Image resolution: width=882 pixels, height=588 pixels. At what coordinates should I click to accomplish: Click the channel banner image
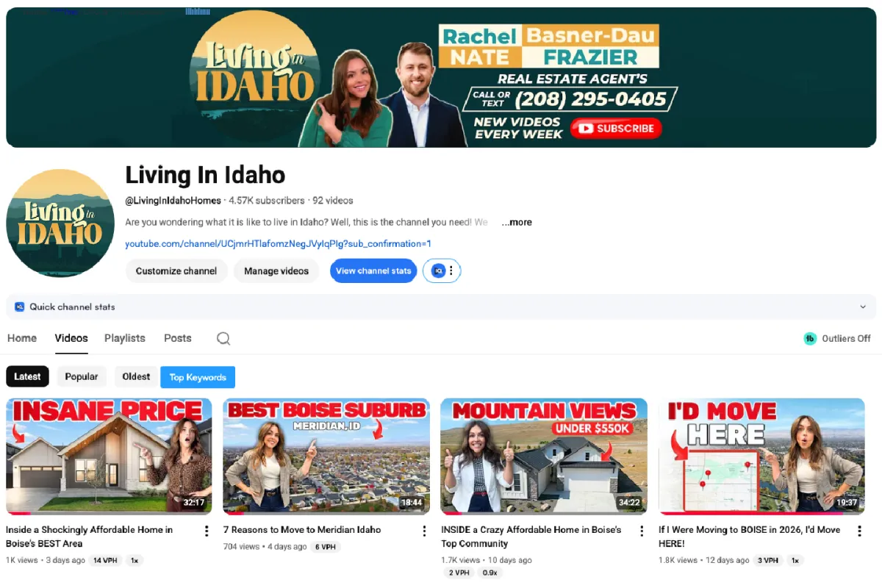click(441, 77)
